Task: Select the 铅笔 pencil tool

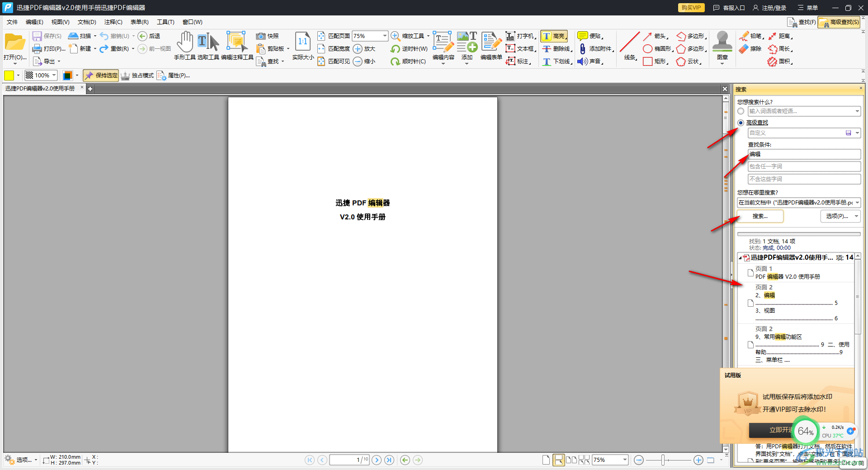Action: [x=751, y=36]
